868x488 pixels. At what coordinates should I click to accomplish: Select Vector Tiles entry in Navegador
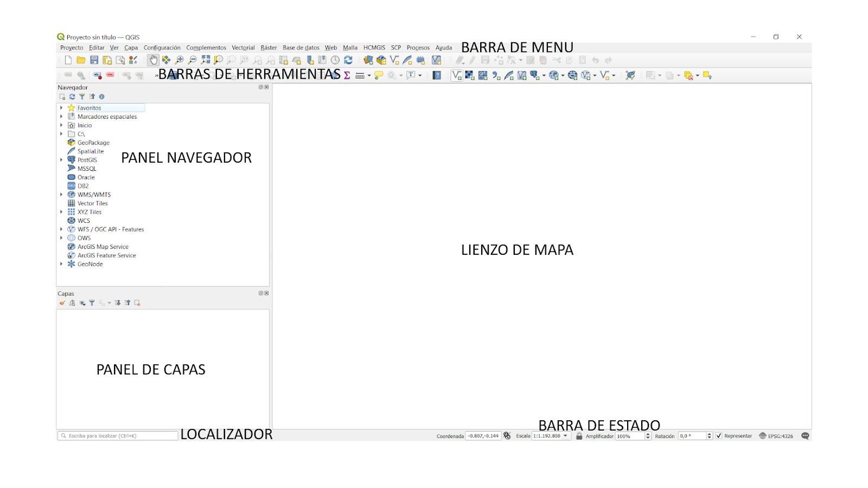point(92,203)
